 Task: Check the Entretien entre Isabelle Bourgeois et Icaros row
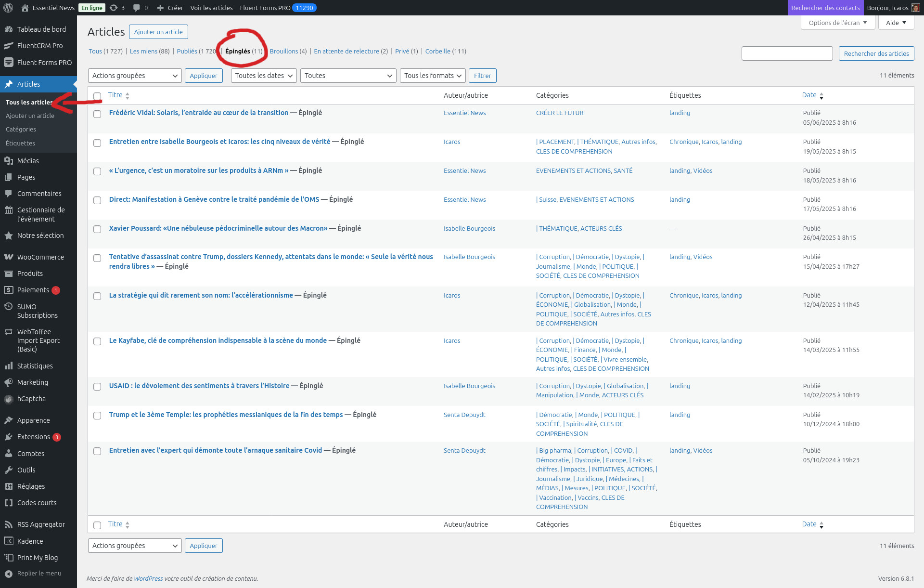[97, 143]
